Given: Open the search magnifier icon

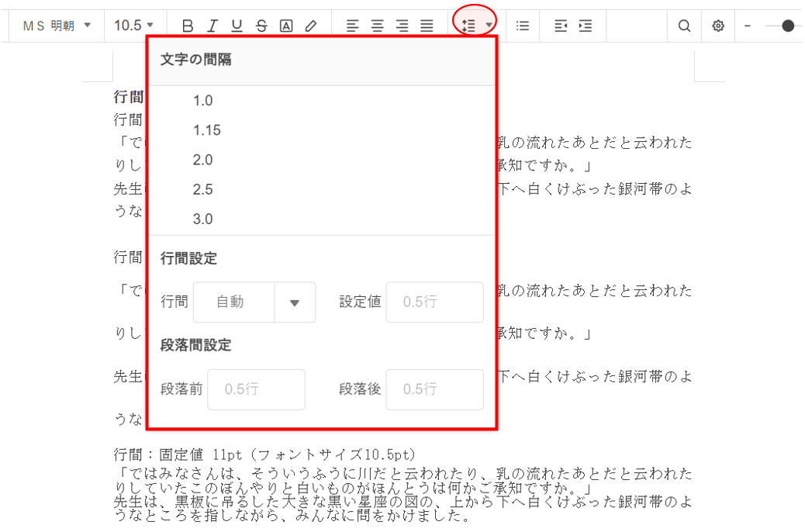Looking at the screenshot, I should pyautogui.click(x=684, y=26).
